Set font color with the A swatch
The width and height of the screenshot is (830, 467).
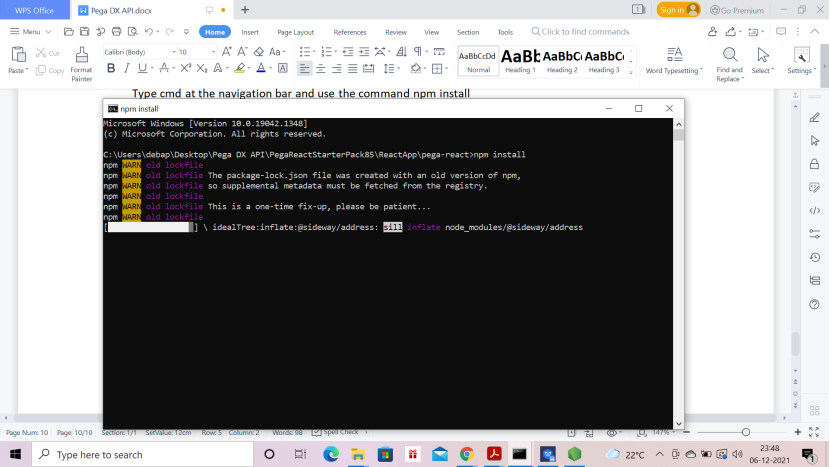tap(261, 68)
